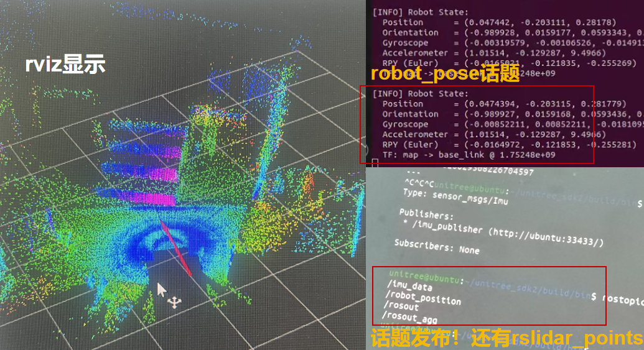
Task: Click the '/rosout' topic line
Action: click(401, 306)
